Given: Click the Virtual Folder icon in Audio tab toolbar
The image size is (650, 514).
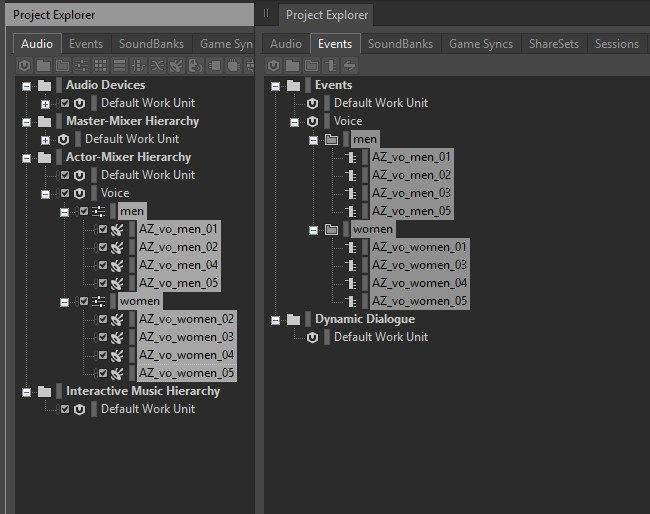Looking at the screenshot, I should pos(63,65).
